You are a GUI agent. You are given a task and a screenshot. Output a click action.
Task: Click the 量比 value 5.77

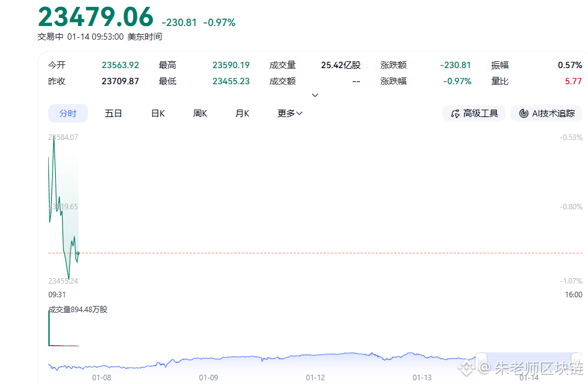[575, 81]
